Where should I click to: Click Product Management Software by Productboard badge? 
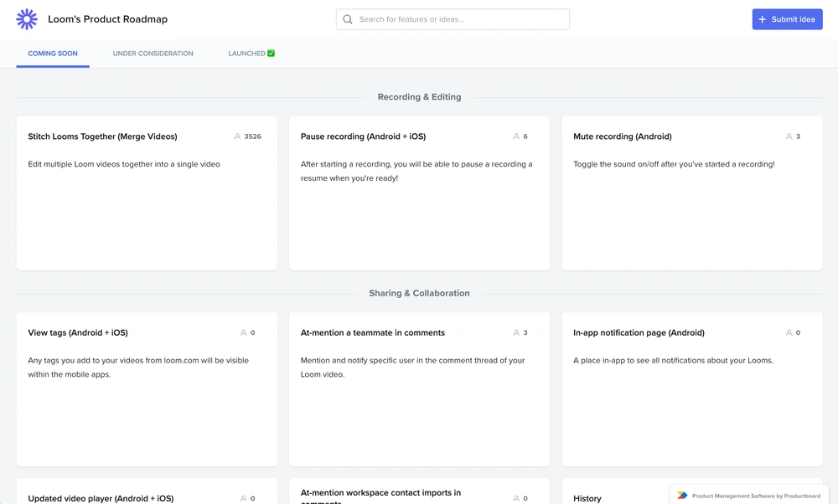(x=749, y=496)
